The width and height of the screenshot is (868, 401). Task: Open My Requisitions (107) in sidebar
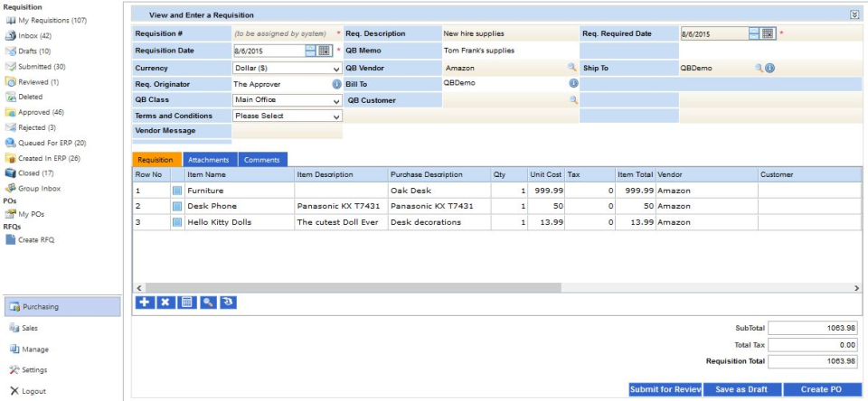tap(46, 21)
